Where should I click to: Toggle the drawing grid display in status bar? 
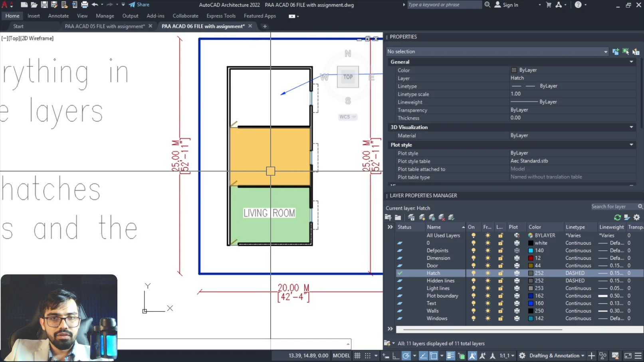coord(357,356)
